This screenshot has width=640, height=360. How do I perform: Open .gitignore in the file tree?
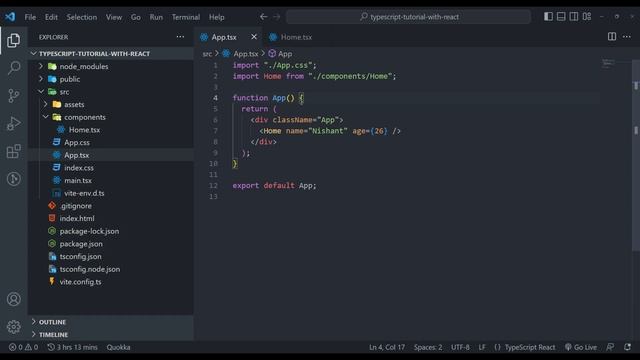(x=110, y=205)
